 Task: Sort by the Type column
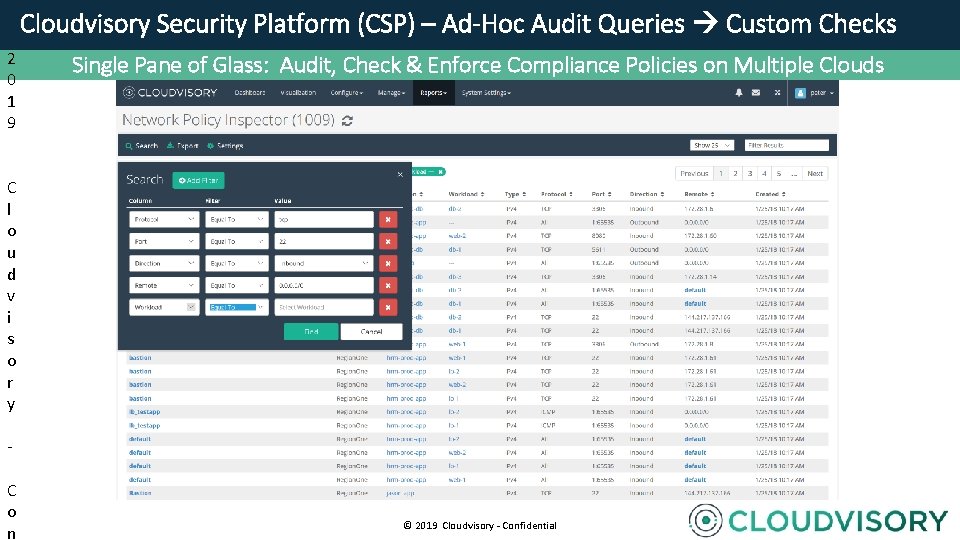coord(515,194)
